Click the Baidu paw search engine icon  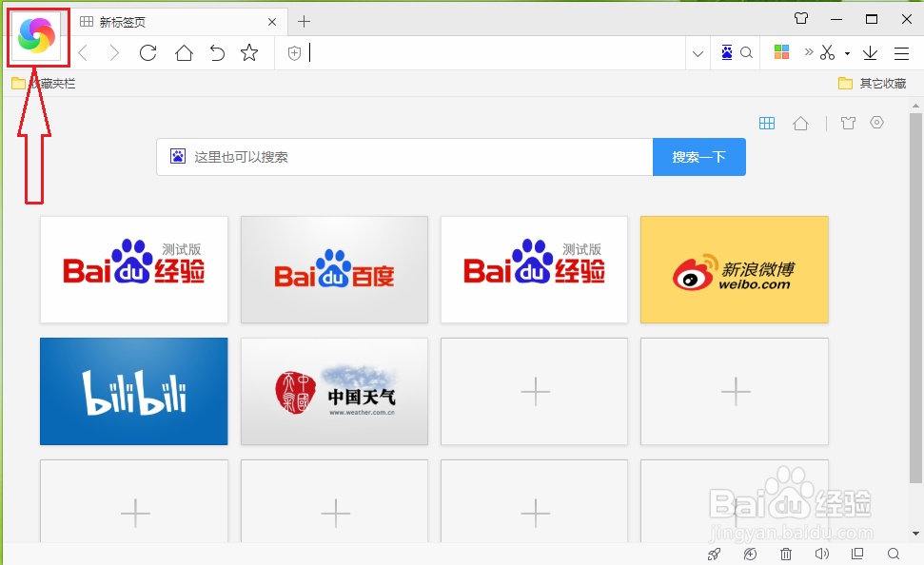tap(727, 52)
